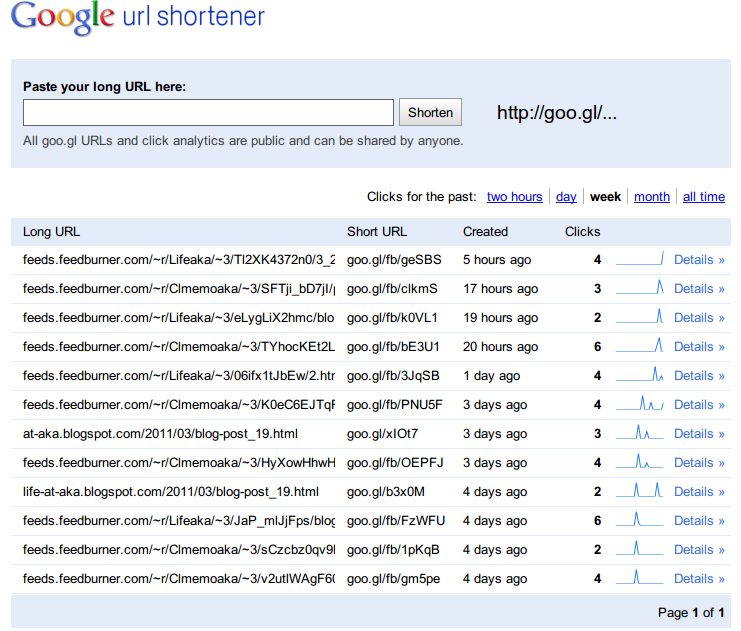Screen dimensions: 741x631
Task: Click short URL goo.gl/fb/gm5pe
Action: (x=394, y=579)
